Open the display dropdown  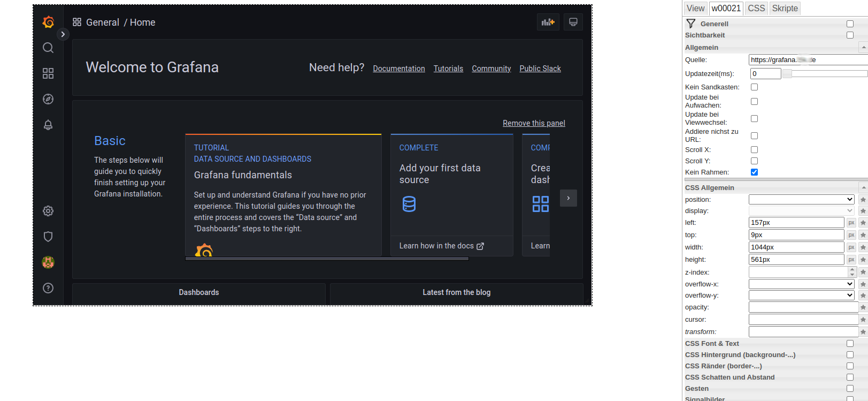pyautogui.click(x=802, y=210)
